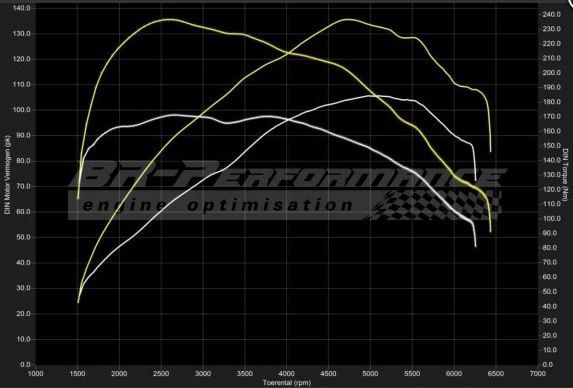
Task: Select the 6500 rpm tick label
Action: 496,374
